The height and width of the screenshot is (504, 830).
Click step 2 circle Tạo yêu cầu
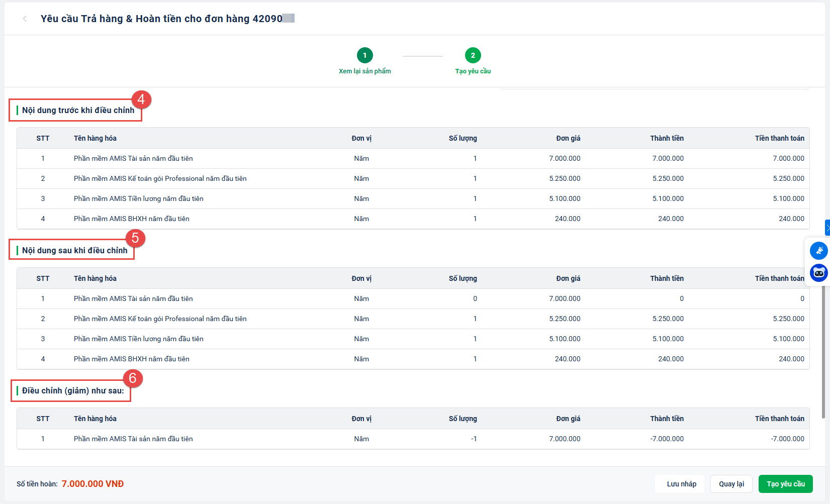coord(473,55)
